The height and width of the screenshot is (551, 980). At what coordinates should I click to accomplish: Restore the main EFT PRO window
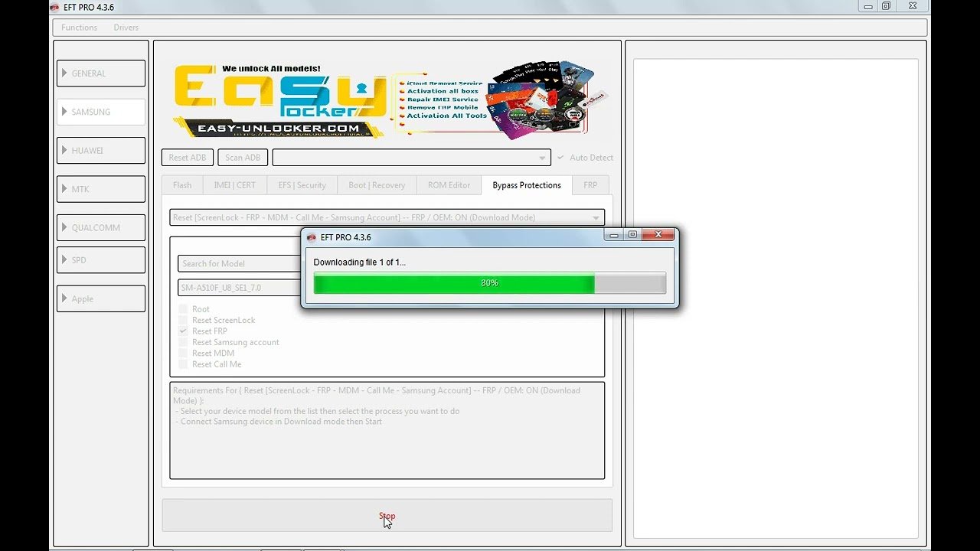click(x=886, y=6)
